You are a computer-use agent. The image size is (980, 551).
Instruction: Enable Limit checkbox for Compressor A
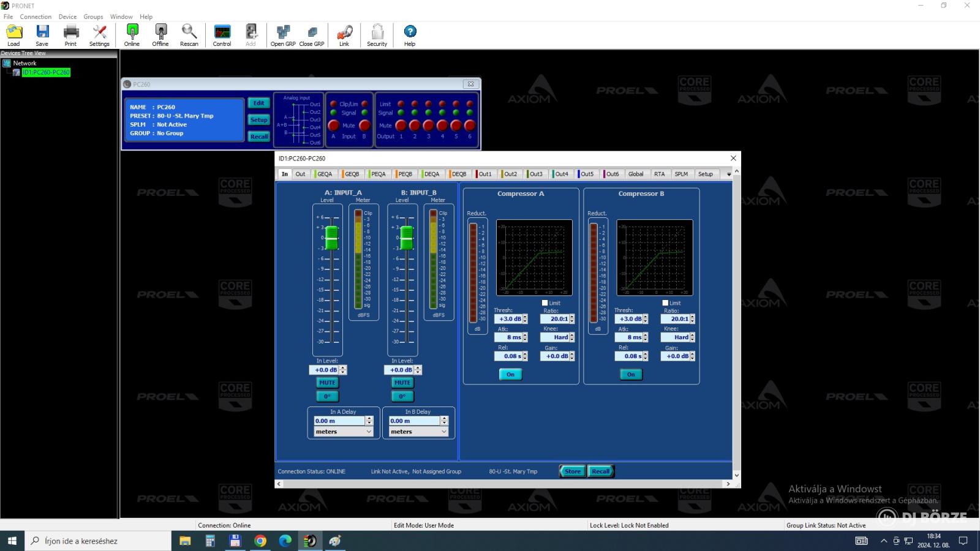545,303
